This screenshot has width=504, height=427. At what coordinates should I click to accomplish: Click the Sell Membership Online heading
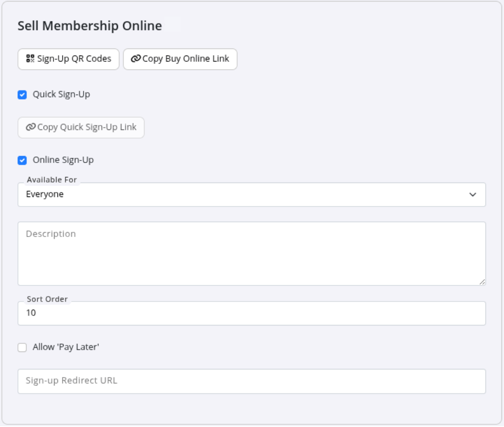90,26
